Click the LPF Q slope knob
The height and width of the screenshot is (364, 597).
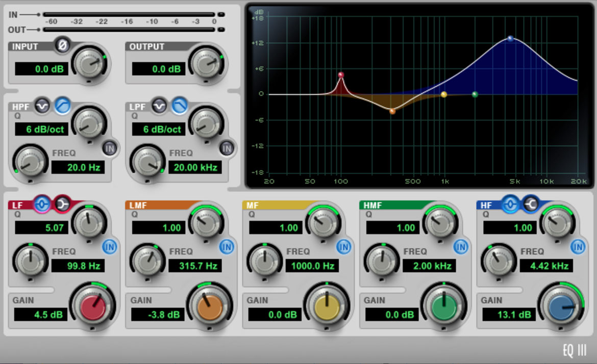pos(206,123)
